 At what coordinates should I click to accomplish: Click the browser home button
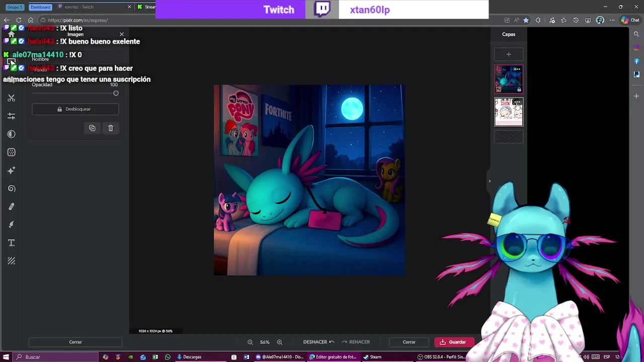click(x=31, y=20)
